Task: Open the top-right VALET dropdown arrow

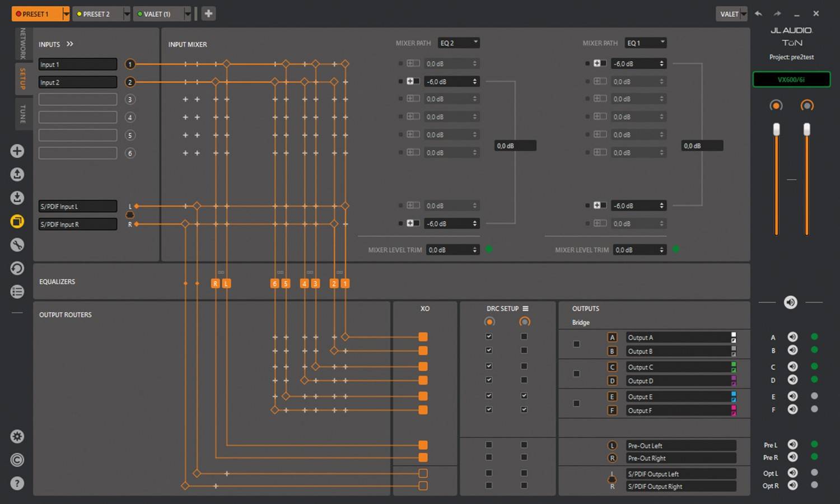Action: click(744, 14)
